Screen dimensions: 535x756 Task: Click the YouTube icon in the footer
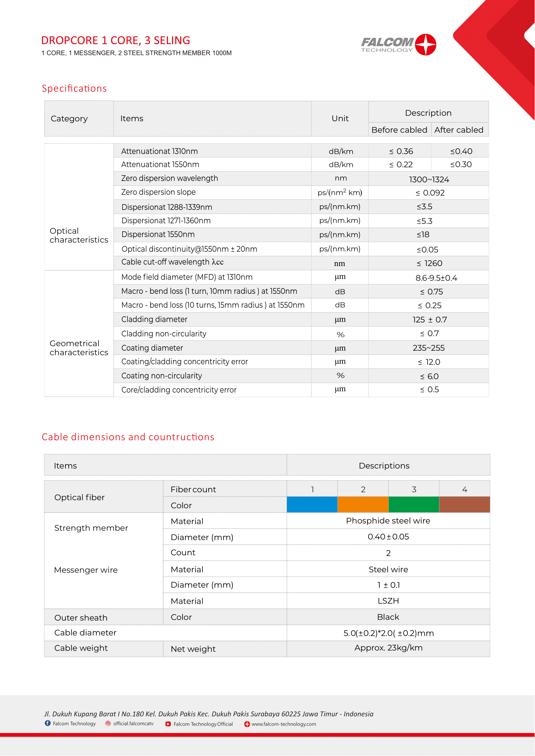click(168, 724)
